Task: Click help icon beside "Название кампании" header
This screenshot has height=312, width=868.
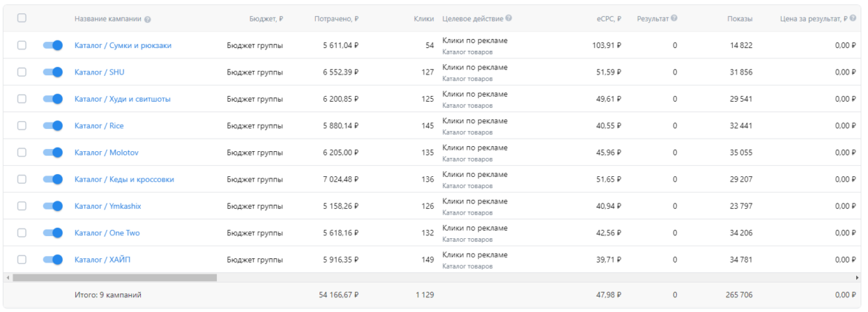Action: [x=148, y=18]
